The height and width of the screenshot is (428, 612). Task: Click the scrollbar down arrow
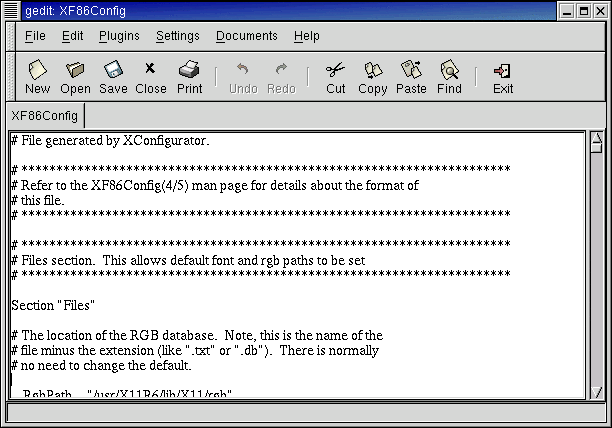click(x=596, y=392)
